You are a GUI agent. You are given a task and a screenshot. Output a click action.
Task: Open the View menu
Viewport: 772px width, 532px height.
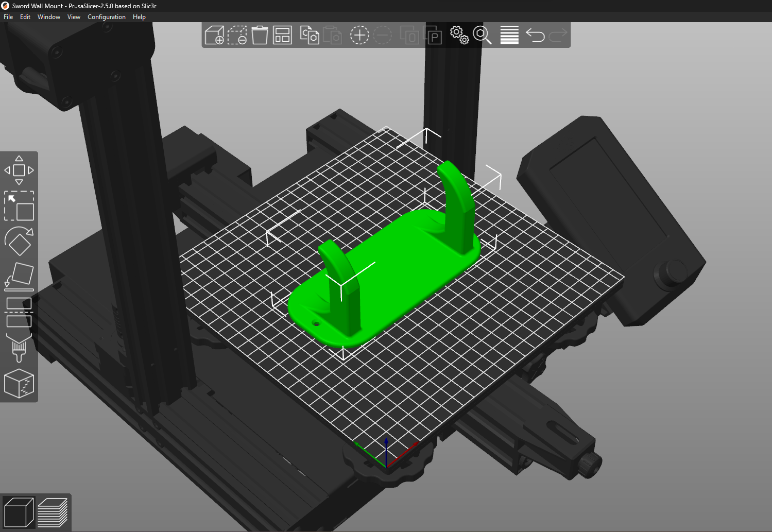pos(74,17)
